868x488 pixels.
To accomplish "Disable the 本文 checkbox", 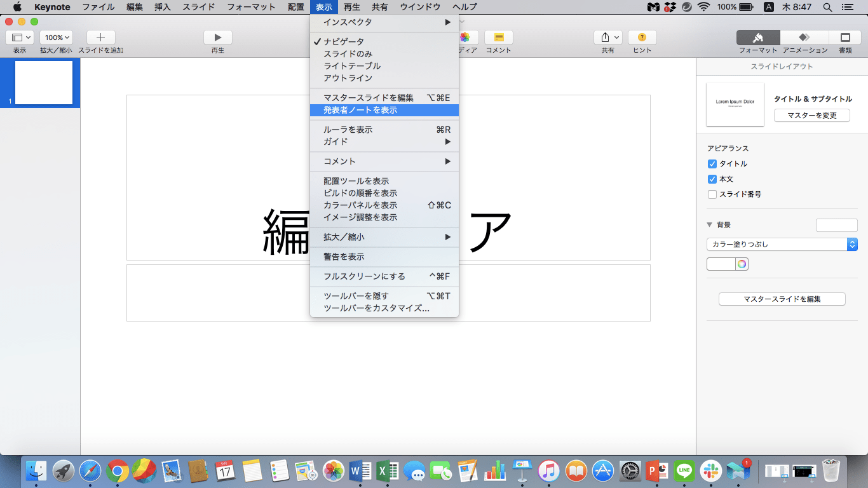I will coord(714,179).
